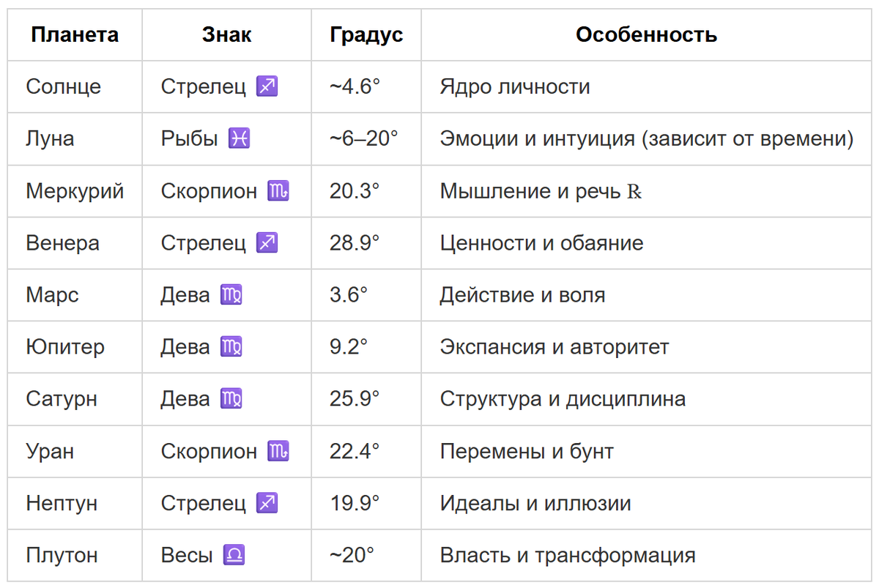Click the Libra symbol next to Весы
This screenshot has width=879, height=588.
click(234, 555)
